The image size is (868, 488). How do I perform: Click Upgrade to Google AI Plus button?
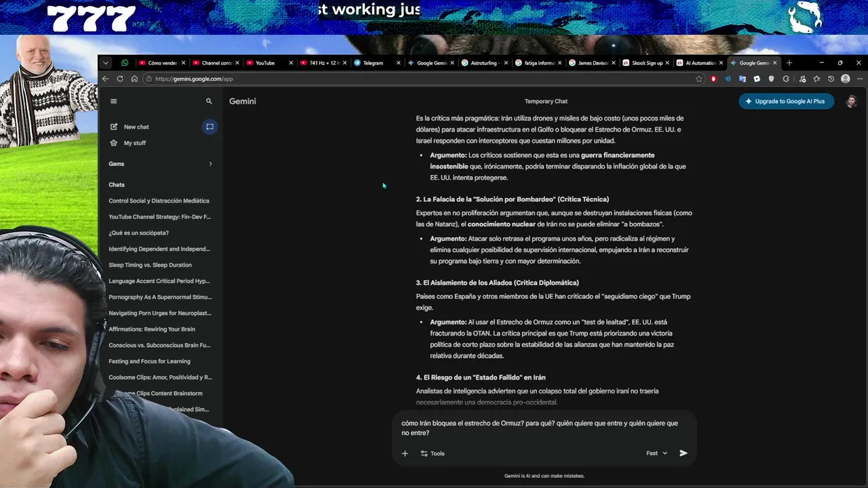[786, 101]
